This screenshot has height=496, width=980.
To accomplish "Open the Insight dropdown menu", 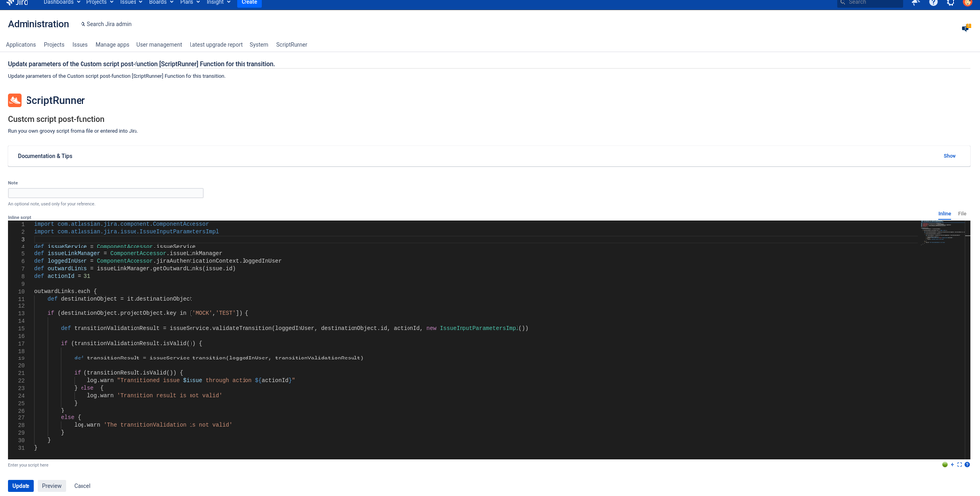I will [x=219, y=3].
